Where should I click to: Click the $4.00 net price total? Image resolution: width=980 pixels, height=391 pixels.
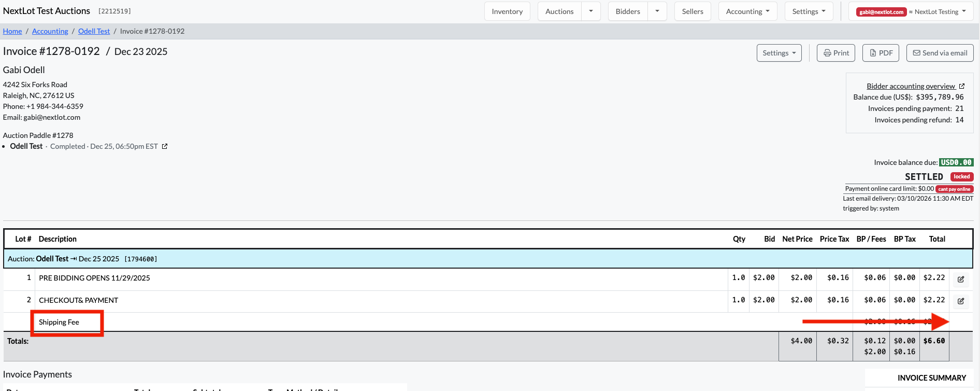[x=801, y=341]
